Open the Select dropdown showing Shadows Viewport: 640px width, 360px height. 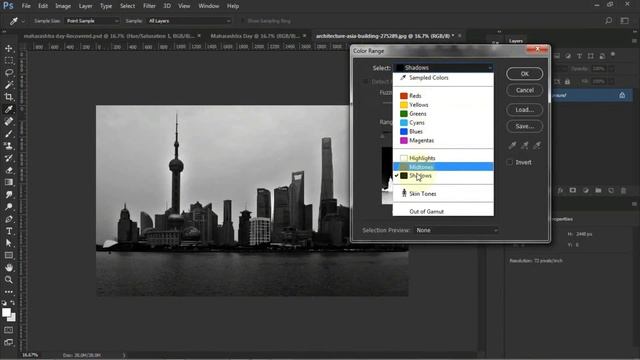point(443,68)
